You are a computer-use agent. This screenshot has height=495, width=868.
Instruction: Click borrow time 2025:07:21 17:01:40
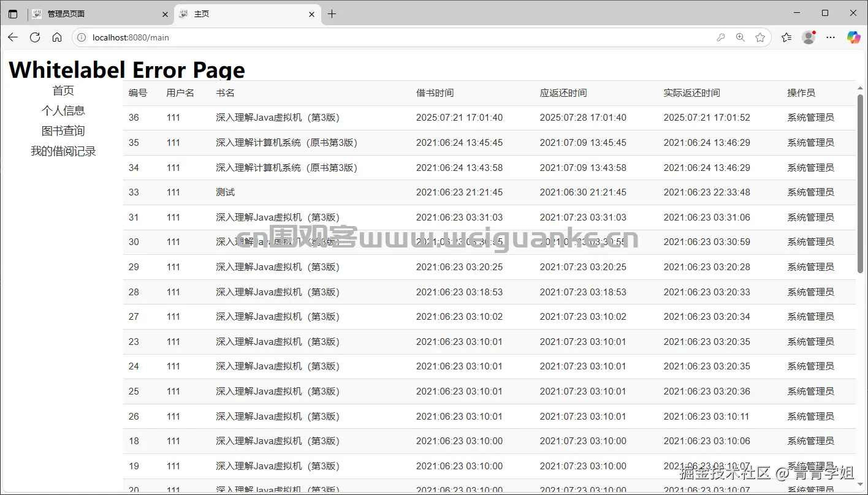459,118
